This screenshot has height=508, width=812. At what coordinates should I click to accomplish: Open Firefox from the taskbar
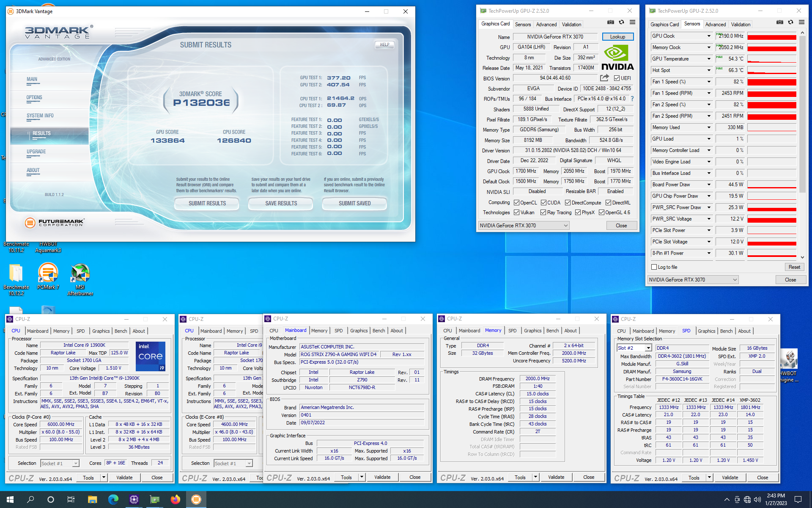click(175, 500)
